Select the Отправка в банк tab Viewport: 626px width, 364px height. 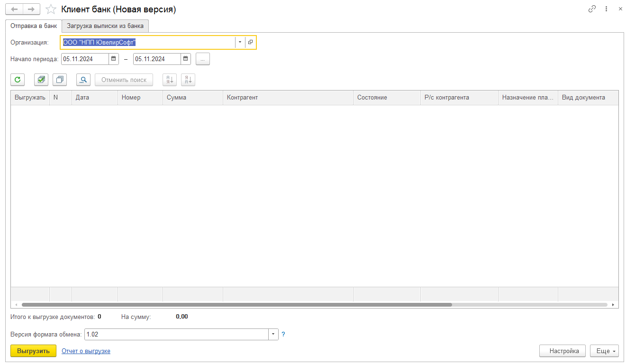coord(34,26)
